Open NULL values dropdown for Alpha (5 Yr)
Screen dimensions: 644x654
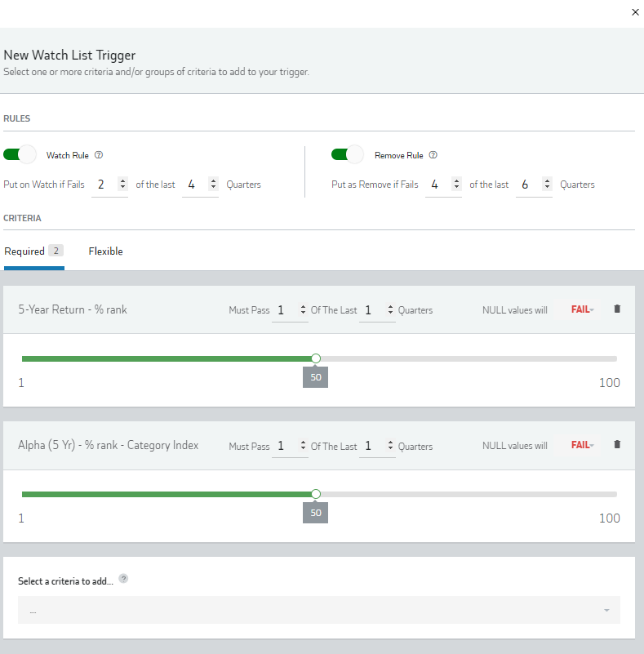click(x=582, y=445)
